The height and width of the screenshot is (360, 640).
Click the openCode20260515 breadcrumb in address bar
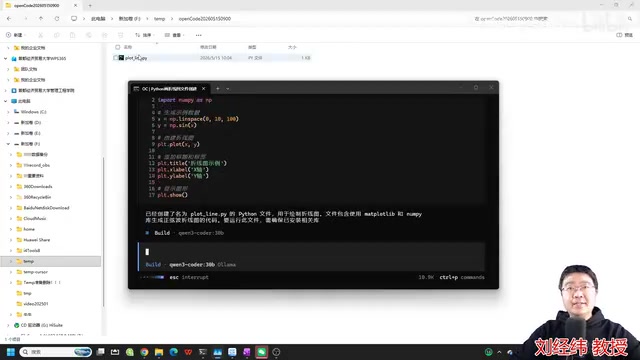[204, 19]
